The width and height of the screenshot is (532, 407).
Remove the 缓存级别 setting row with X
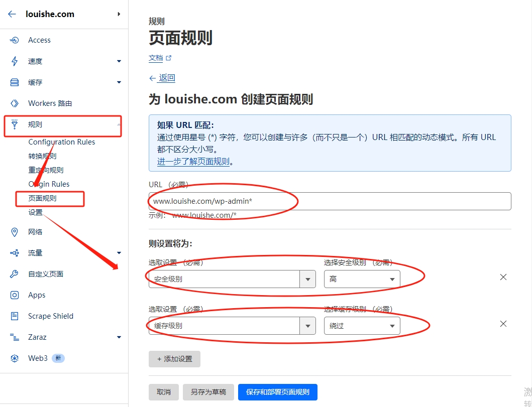point(503,324)
